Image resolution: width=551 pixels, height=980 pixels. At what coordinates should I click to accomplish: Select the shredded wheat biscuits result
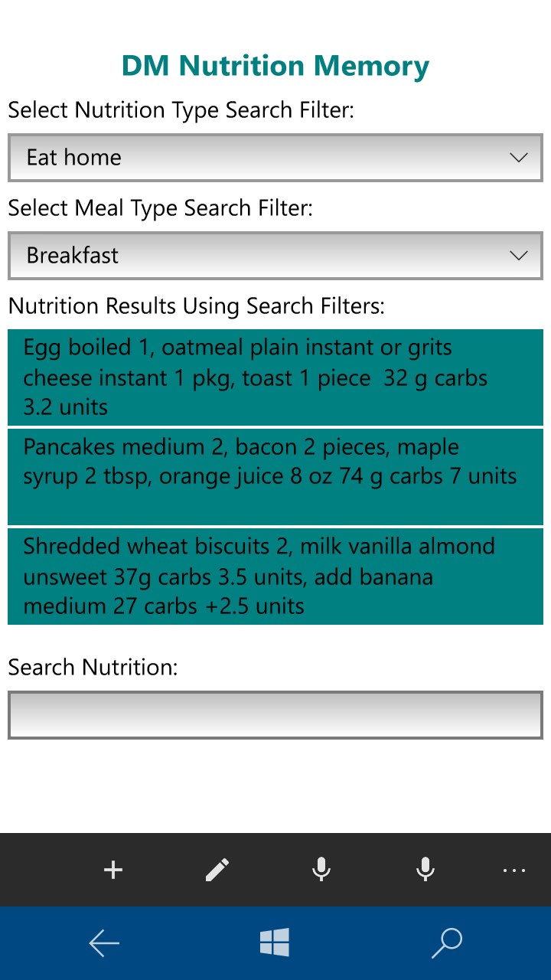275,577
